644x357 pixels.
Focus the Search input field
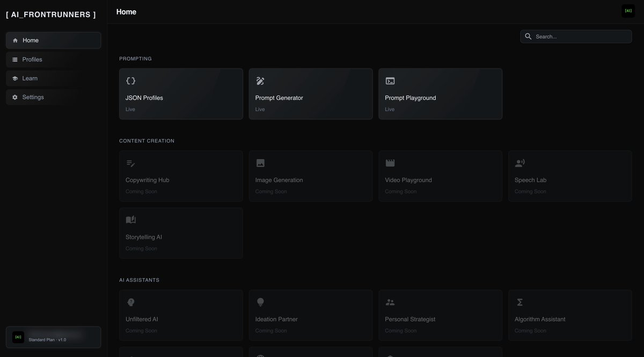click(x=576, y=37)
